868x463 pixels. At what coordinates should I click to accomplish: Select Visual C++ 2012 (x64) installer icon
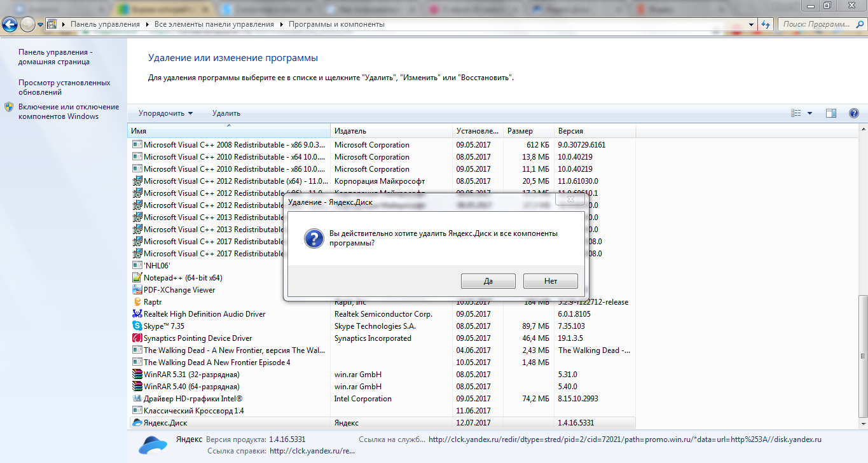pyautogui.click(x=137, y=181)
